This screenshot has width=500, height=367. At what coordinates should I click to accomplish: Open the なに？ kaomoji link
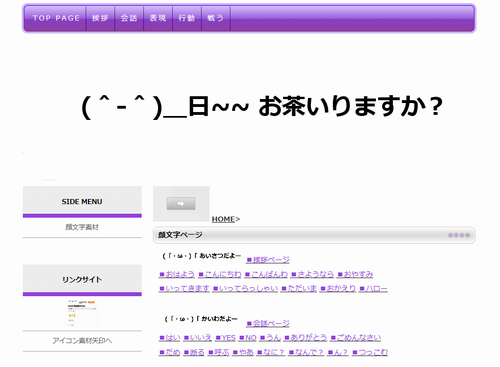(x=271, y=352)
